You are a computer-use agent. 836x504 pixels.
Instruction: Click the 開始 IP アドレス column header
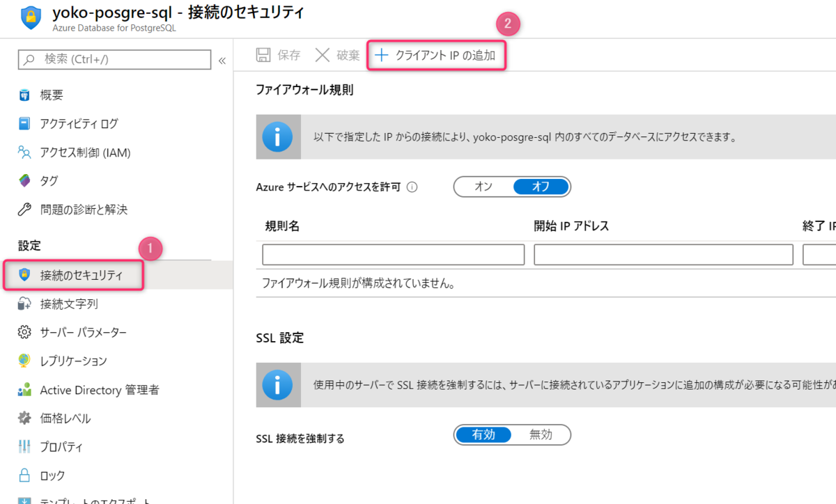(x=571, y=226)
